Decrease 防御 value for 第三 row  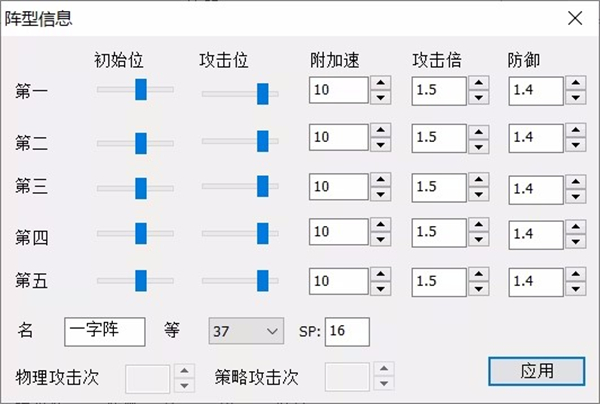coord(576,196)
